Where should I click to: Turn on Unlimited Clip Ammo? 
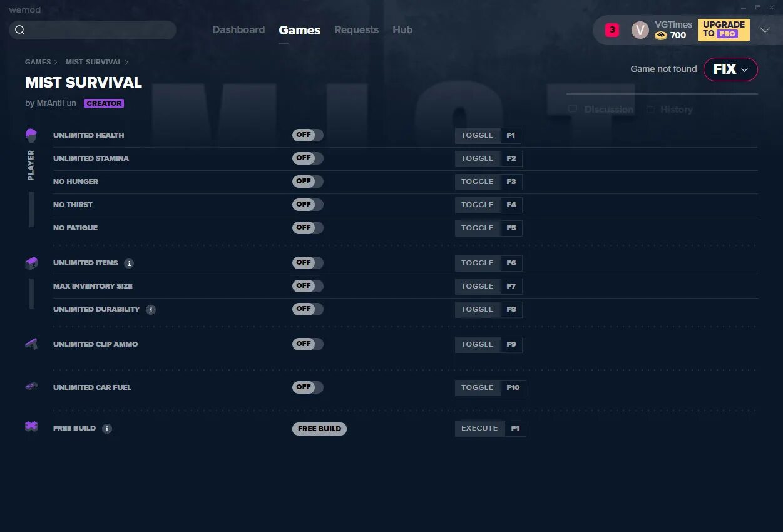pyautogui.click(x=308, y=344)
